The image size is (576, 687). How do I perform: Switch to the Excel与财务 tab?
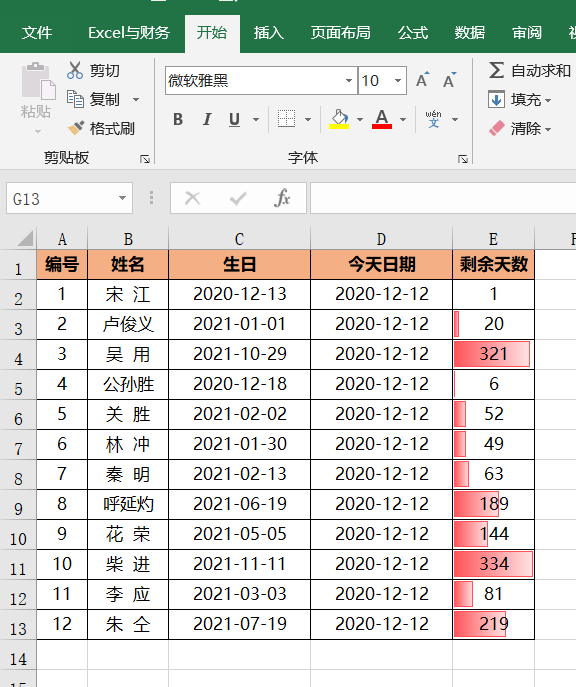coord(129,33)
